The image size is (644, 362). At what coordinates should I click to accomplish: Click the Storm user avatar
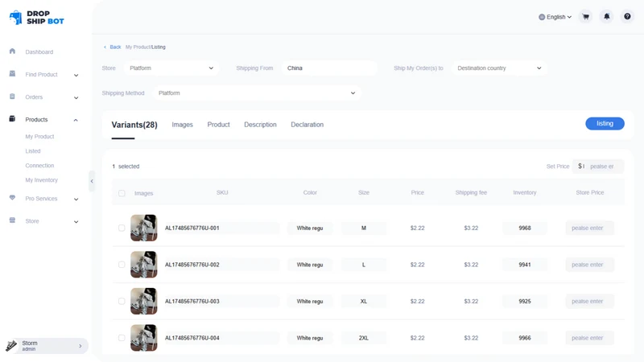pos(11,346)
